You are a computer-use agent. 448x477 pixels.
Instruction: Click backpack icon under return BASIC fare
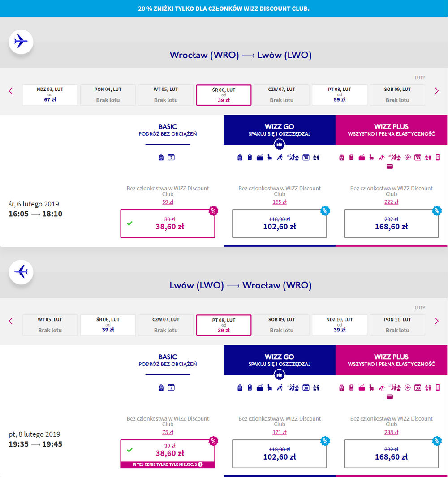(x=161, y=387)
